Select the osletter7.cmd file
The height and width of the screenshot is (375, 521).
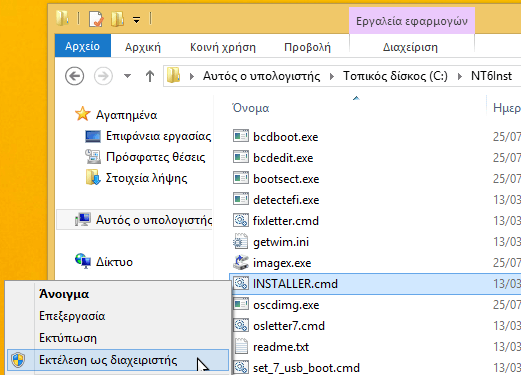tap(289, 326)
